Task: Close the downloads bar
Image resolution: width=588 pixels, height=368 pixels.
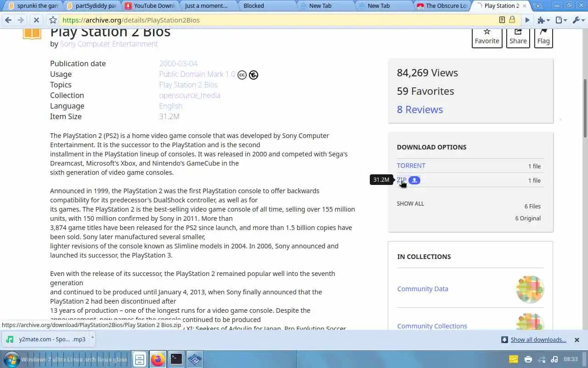Action: tap(577, 340)
